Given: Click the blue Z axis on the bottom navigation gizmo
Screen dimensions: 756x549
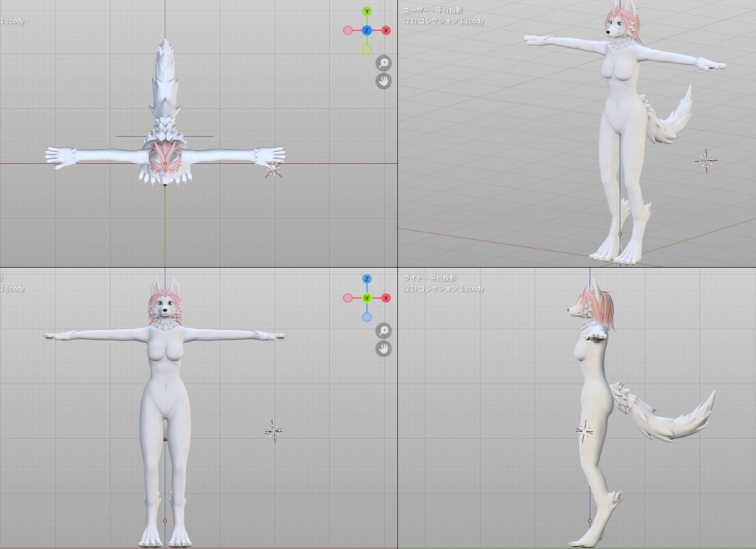Looking at the screenshot, I should tap(366, 278).
